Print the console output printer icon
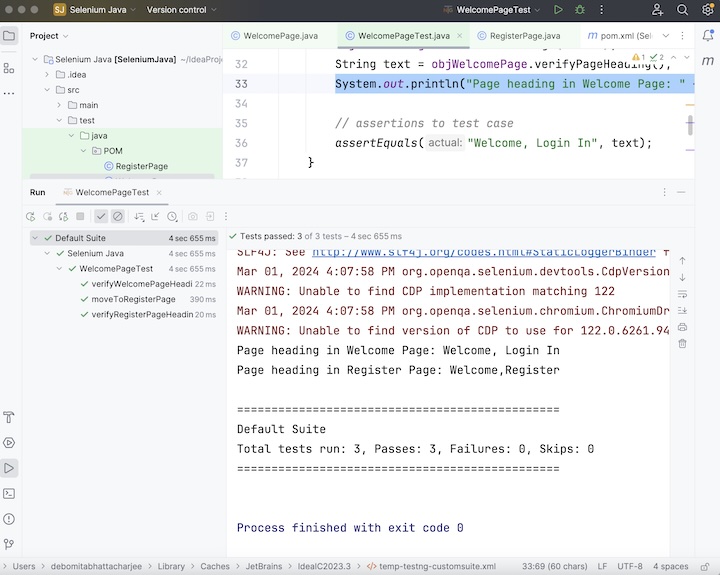The image size is (720, 575). point(682,327)
